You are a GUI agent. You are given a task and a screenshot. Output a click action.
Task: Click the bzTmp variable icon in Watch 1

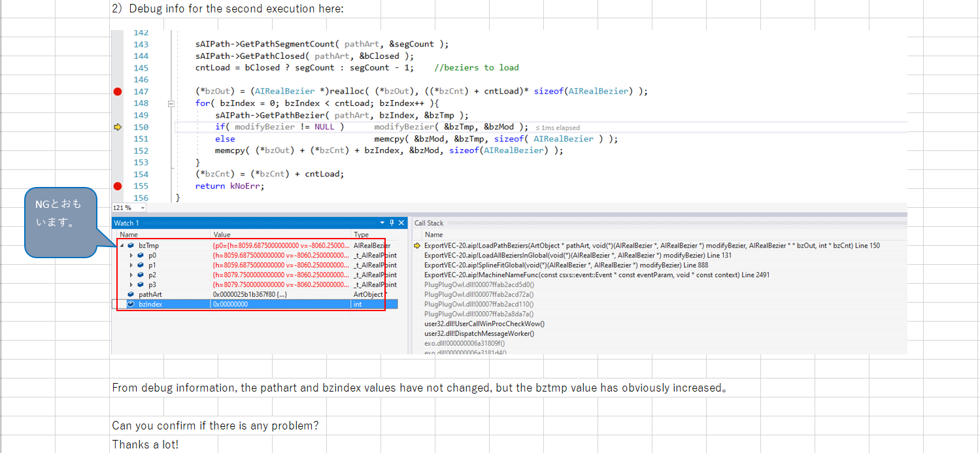[131, 245]
